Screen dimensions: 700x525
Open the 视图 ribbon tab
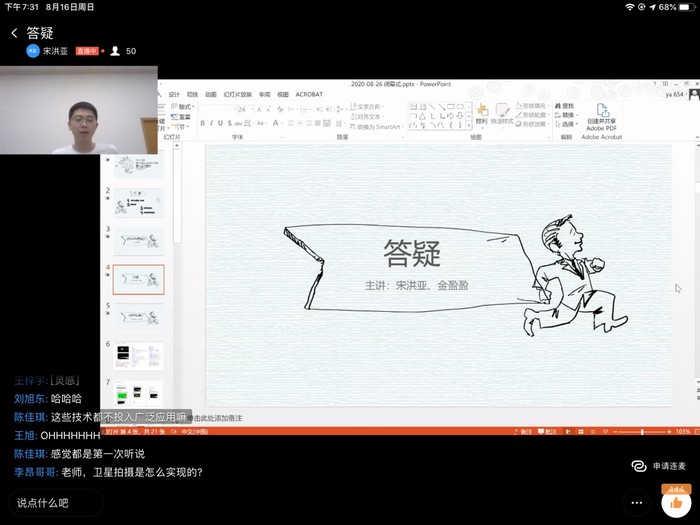(x=283, y=95)
